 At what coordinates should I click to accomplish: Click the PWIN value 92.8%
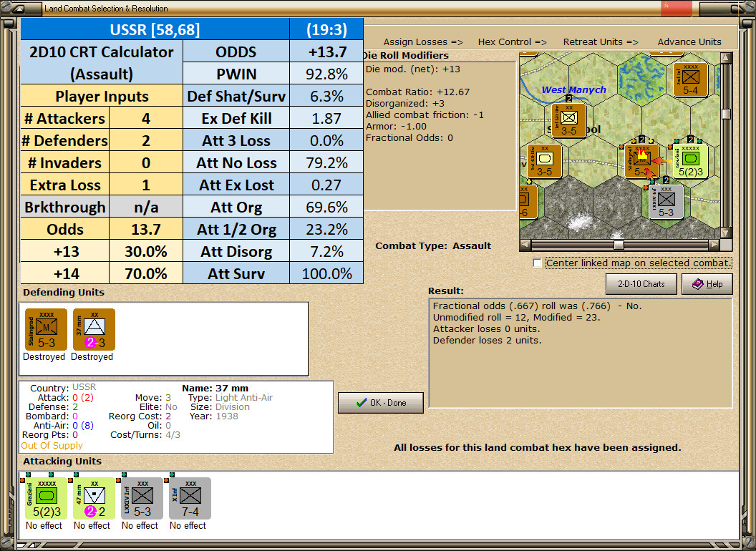pyautogui.click(x=326, y=74)
